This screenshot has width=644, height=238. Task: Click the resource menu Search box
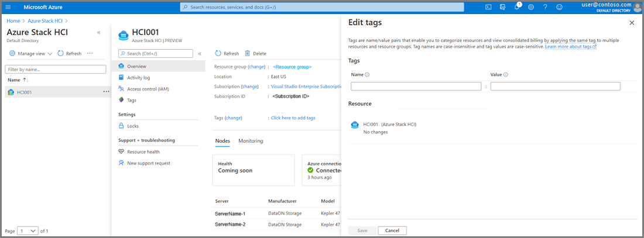click(x=155, y=53)
